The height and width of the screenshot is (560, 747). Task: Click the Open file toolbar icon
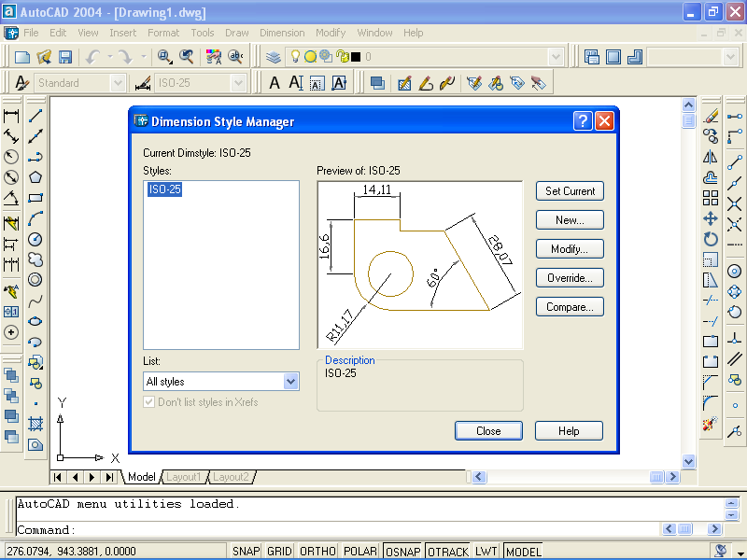pyautogui.click(x=44, y=57)
